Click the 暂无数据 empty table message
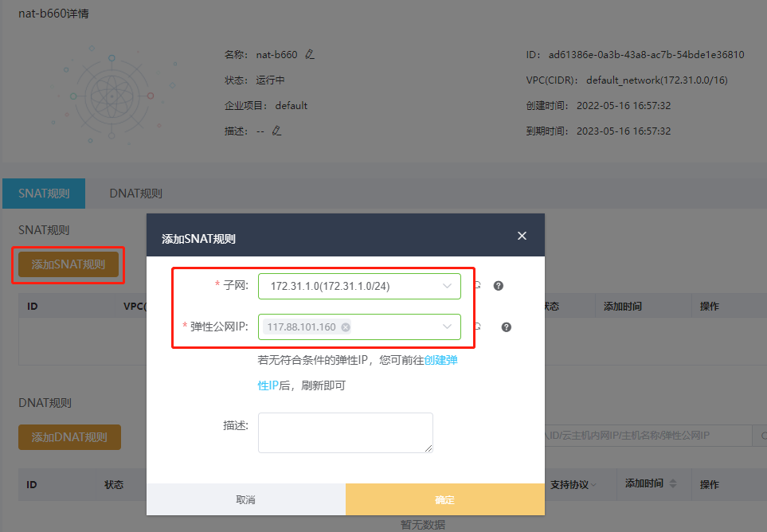The image size is (767, 532). tap(423, 525)
